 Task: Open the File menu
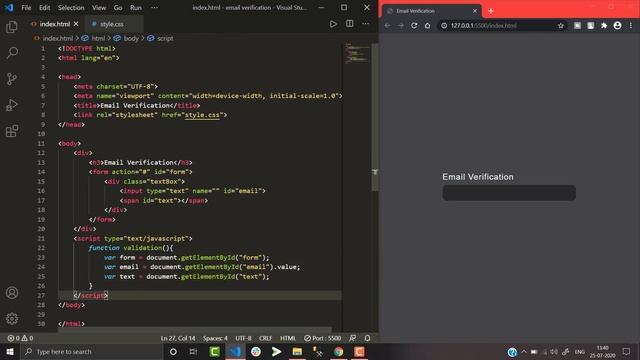[26, 7]
